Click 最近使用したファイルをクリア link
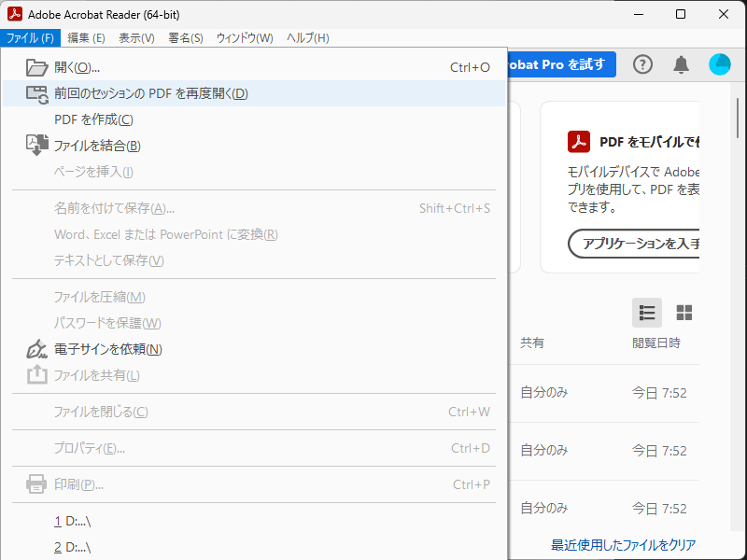The image size is (747, 560). (x=623, y=545)
